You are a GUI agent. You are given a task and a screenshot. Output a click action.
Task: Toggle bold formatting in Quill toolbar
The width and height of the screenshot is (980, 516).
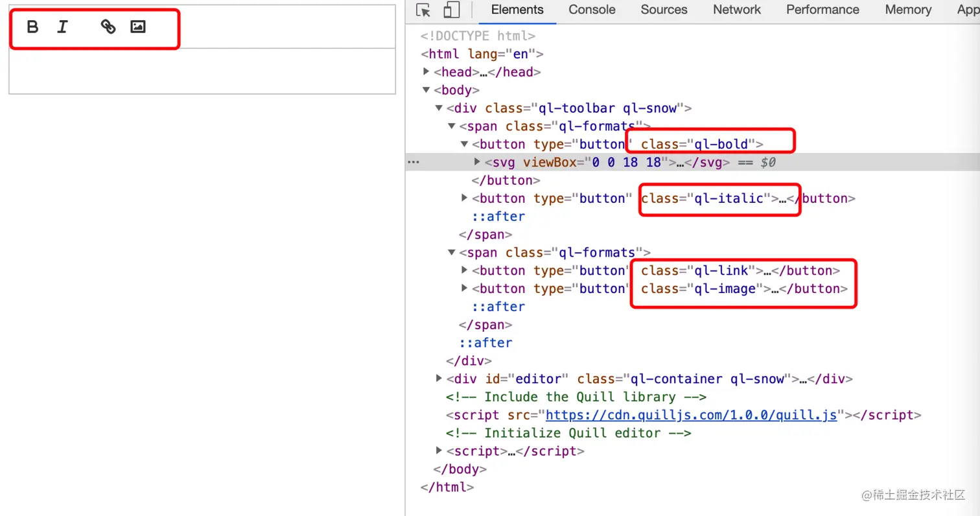[x=32, y=27]
